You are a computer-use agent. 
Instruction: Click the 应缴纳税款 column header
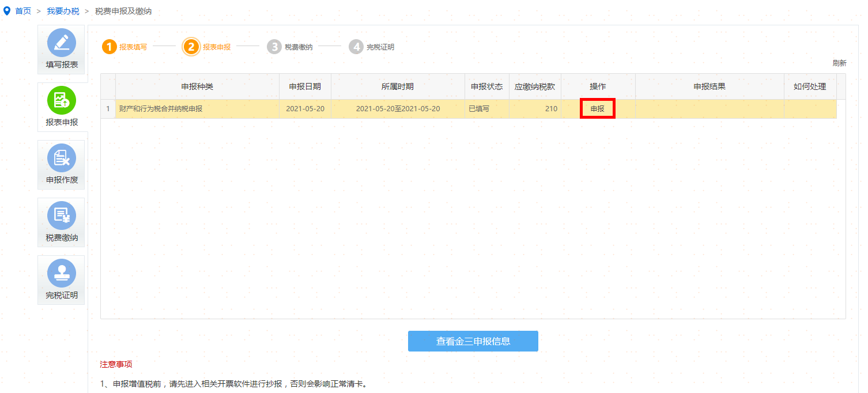click(535, 86)
